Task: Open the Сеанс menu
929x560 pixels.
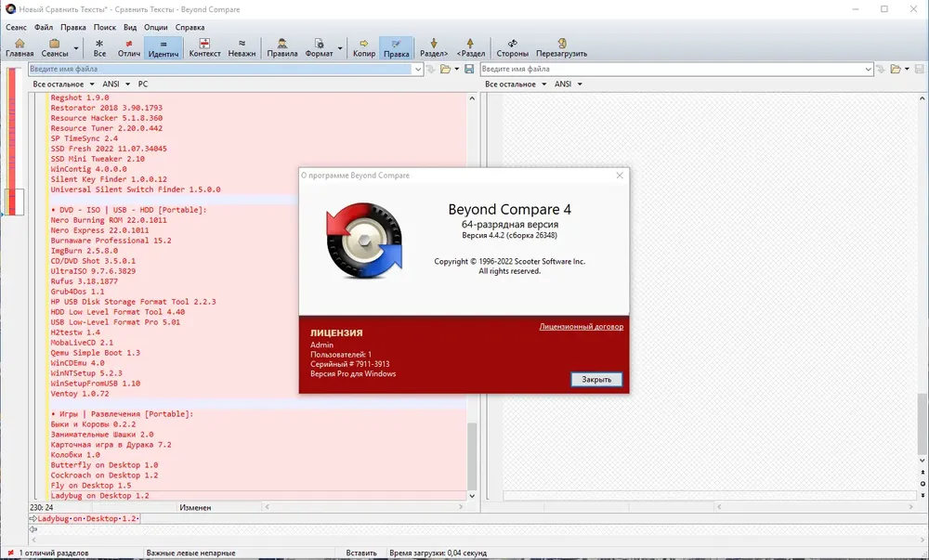Action: click(16, 27)
